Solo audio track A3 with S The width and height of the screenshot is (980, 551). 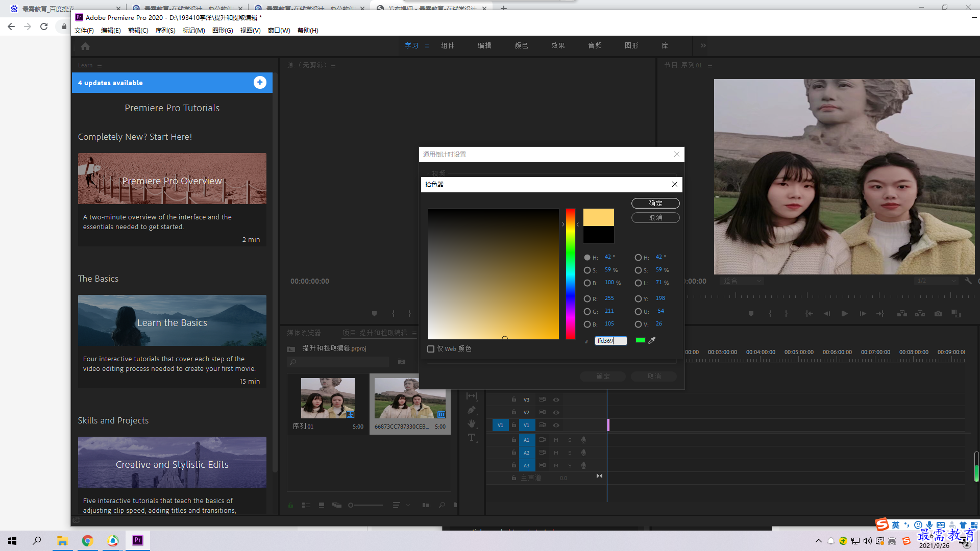(x=570, y=465)
